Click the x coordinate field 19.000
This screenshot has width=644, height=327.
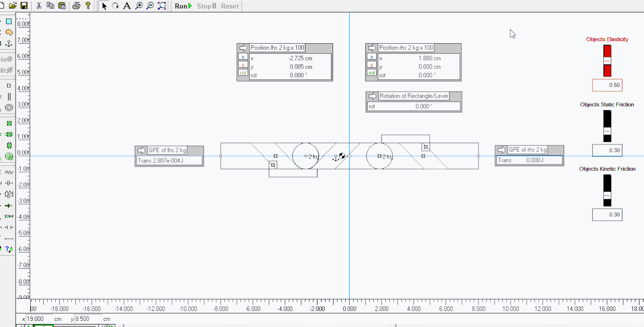(x=39, y=319)
